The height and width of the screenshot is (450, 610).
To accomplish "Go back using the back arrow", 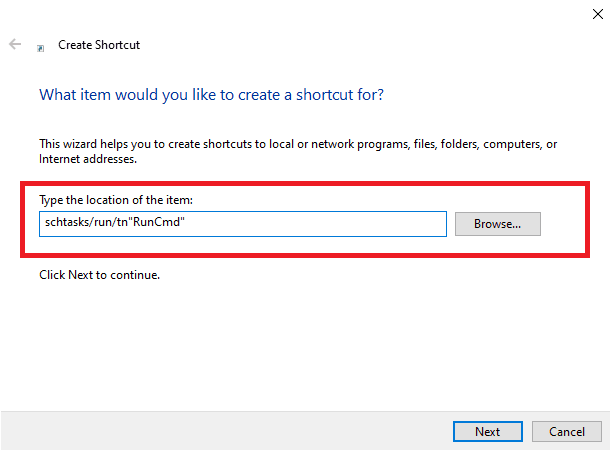I will point(15,45).
